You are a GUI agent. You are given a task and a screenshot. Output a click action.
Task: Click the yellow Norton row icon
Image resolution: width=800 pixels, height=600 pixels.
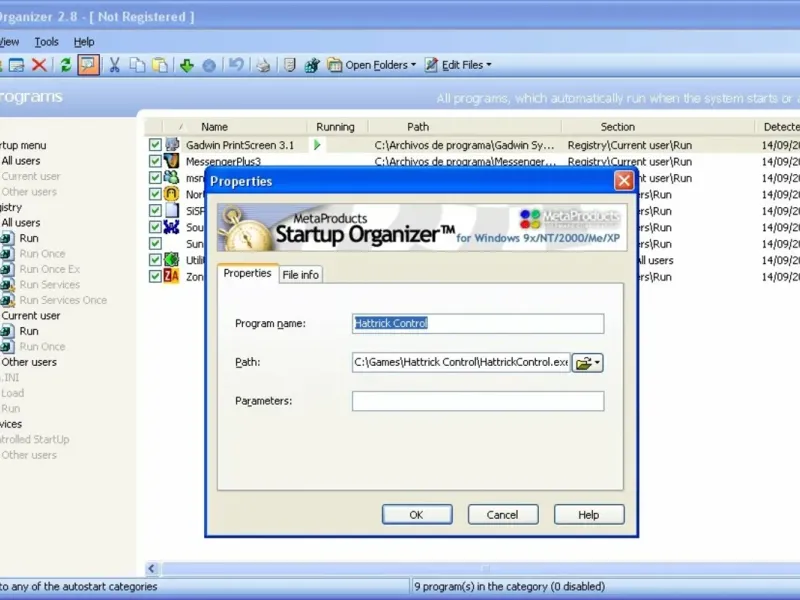coord(171,194)
